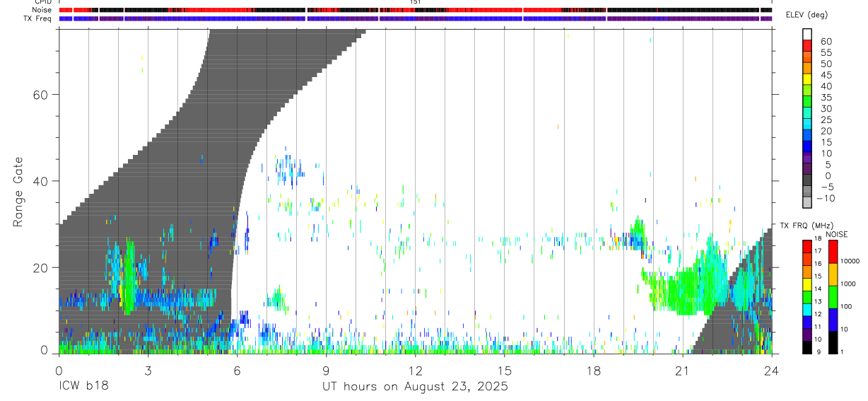The height and width of the screenshot is (401, 868).
Task: Select the yellow band of the NOISE bar
Action: coord(833,274)
